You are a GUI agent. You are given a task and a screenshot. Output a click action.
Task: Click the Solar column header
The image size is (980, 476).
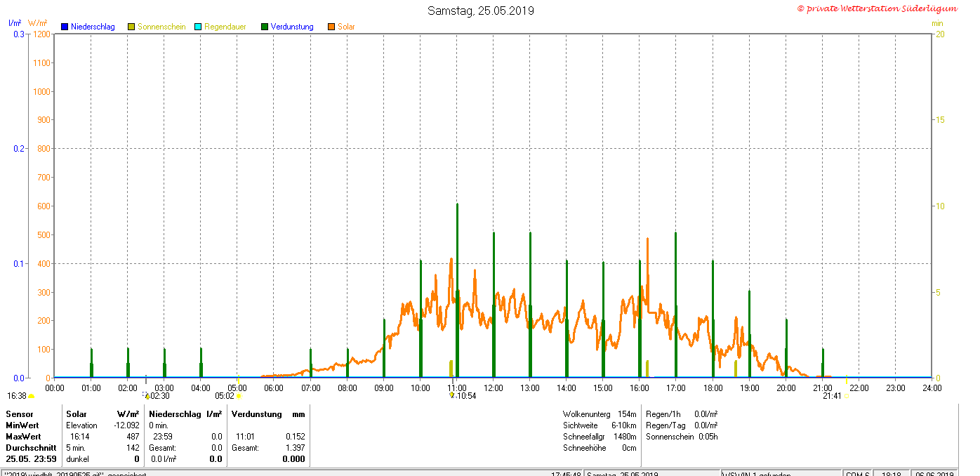(77, 414)
